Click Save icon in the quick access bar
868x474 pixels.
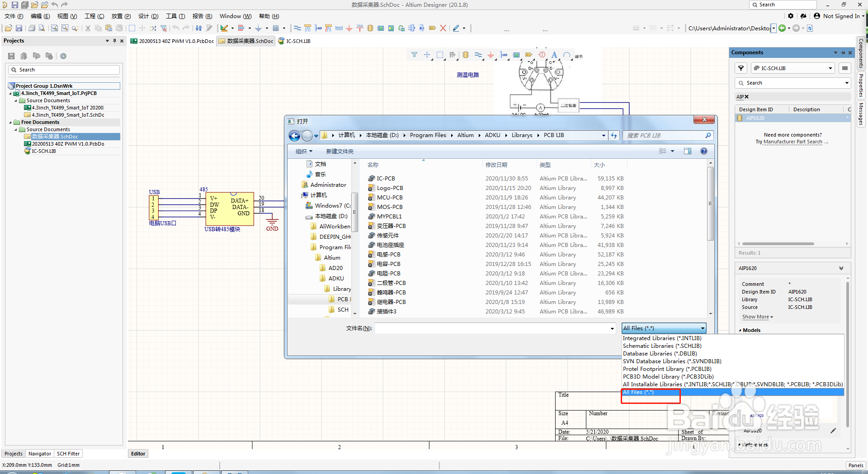[15, 5]
